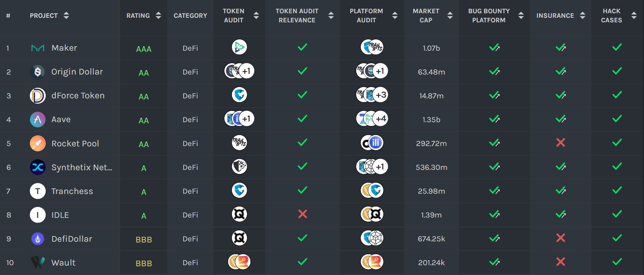Sort the table by Rating
The width and height of the screenshot is (644, 275).
pyautogui.click(x=158, y=16)
